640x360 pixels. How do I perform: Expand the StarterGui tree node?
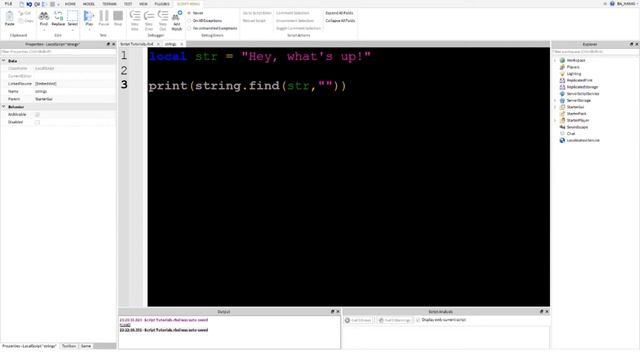[555, 107]
